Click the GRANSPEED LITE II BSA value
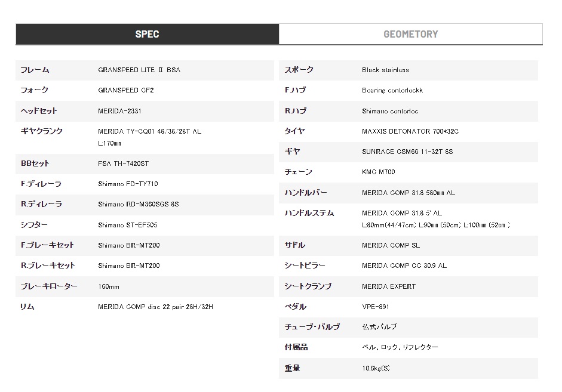 point(139,70)
